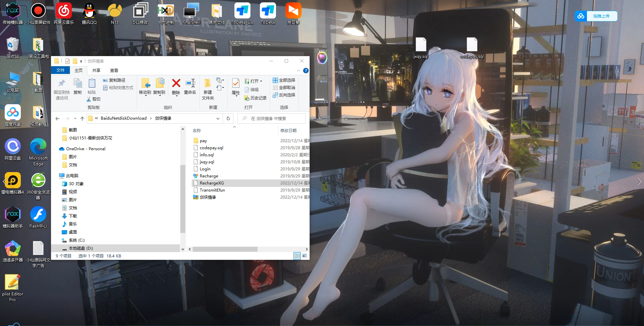Click 全部选择 in the ribbon
The image size is (644, 326).
pyautogui.click(x=284, y=80)
